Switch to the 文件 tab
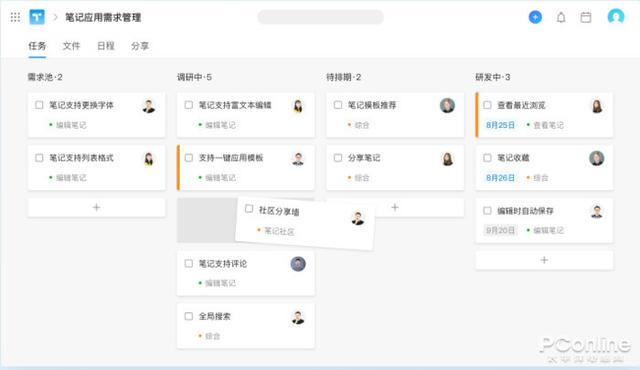640x370 pixels. pyautogui.click(x=71, y=46)
